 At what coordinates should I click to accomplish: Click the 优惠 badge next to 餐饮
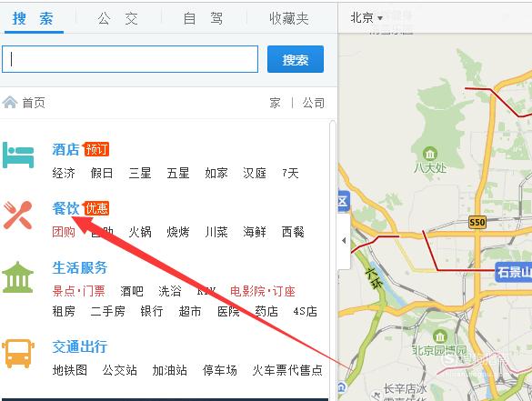pos(96,208)
